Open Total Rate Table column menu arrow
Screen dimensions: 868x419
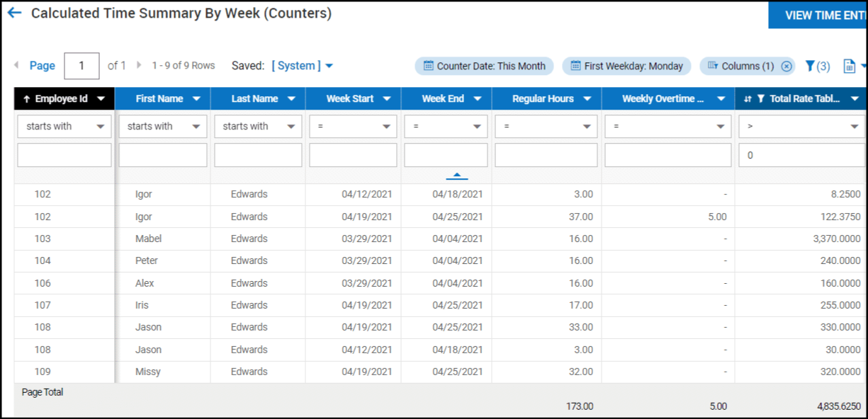[x=855, y=99]
